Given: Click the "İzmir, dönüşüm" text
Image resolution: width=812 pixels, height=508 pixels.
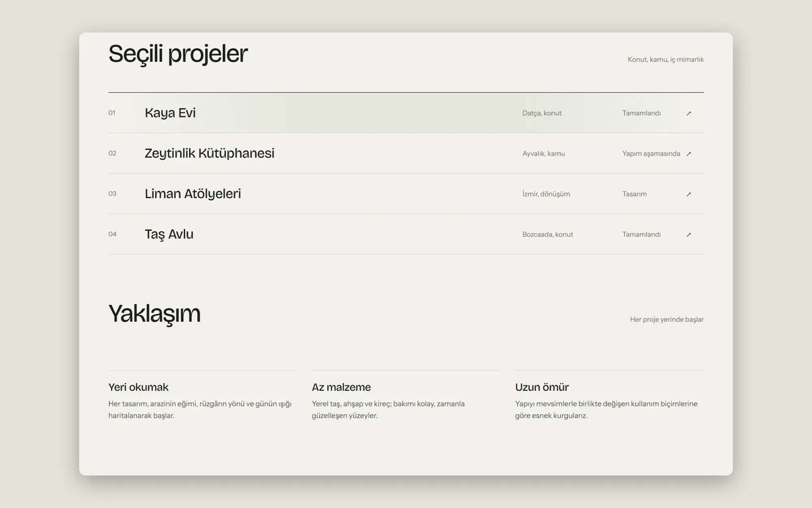Looking at the screenshot, I should 546,194.
